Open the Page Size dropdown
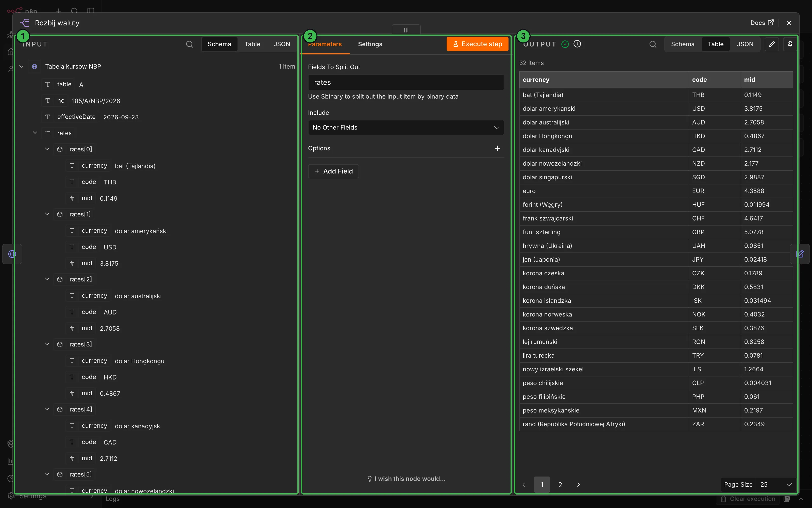 [776, 484]
